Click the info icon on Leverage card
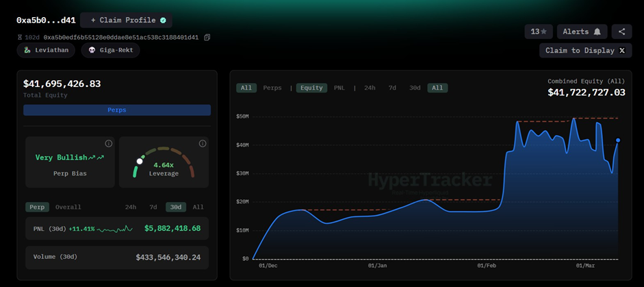This screenshot has height=287, width=644. [203, 143]
